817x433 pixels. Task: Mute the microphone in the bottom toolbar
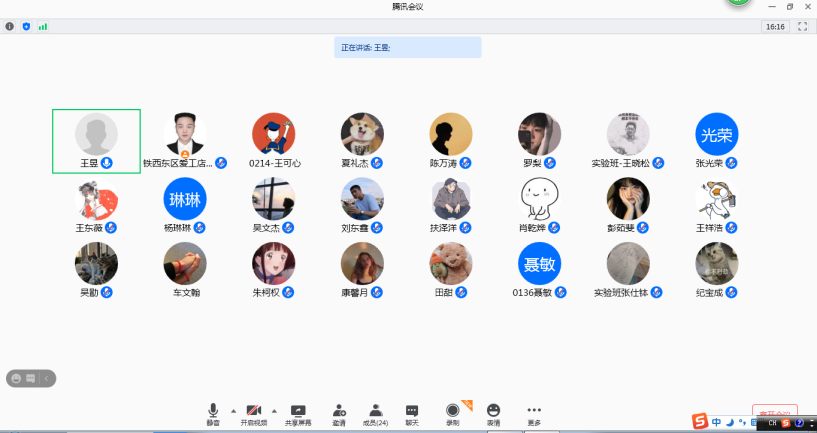(213, 412)
